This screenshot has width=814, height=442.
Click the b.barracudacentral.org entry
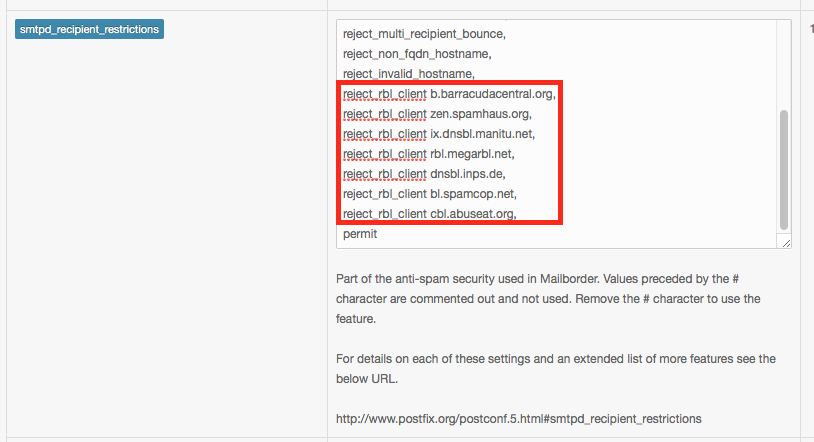tap(493, 94)
